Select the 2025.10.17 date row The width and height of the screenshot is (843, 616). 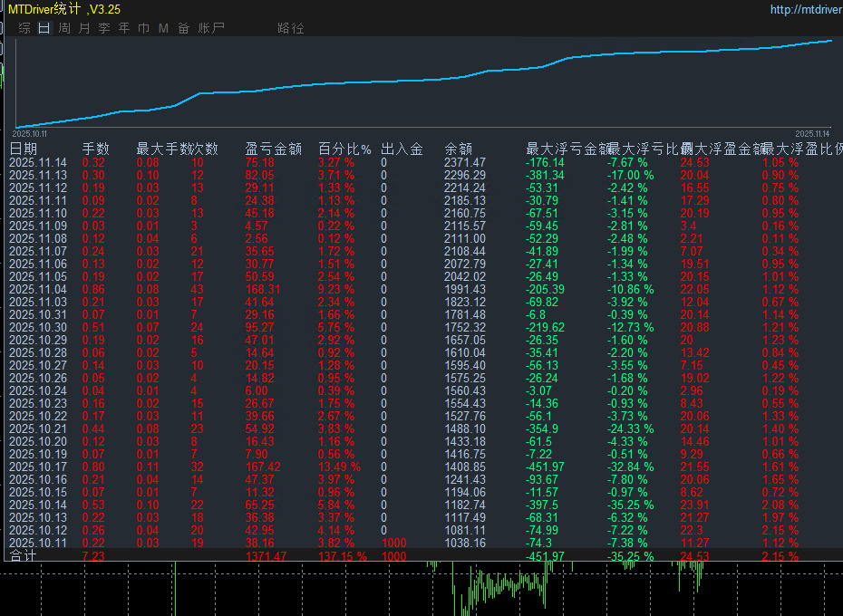[38, 467]
